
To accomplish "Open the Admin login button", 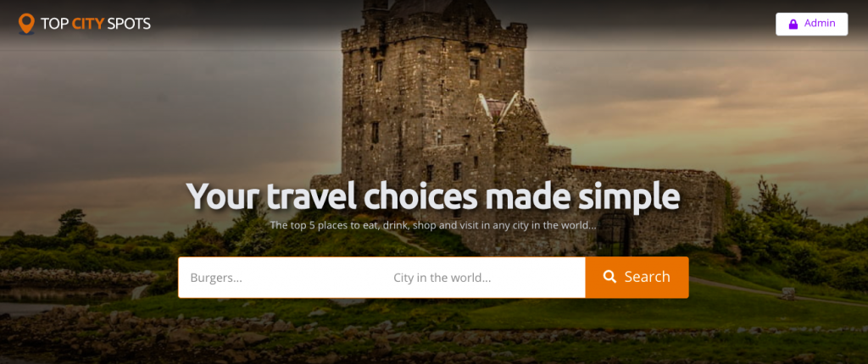I will pos(811,25).
